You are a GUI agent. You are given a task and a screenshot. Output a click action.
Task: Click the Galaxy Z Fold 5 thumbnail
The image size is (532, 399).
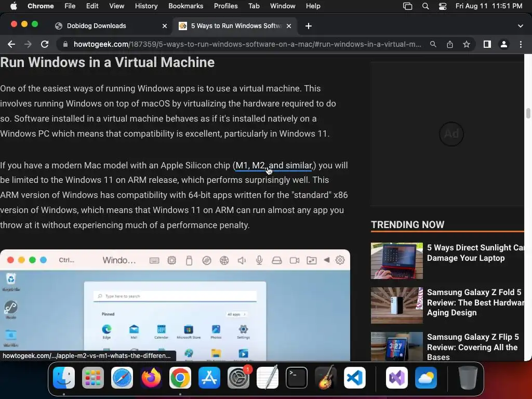396,305
